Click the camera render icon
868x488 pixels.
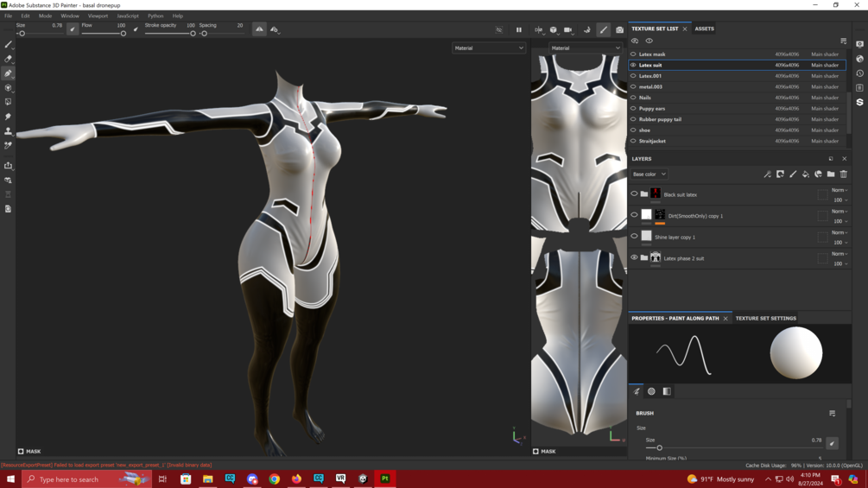click(x=619, y=30)
